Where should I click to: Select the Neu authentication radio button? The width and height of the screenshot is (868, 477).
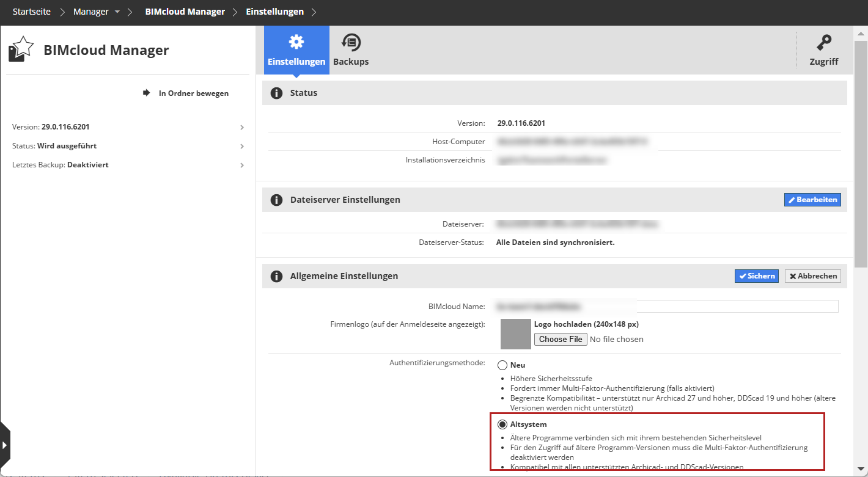[502, 365]
